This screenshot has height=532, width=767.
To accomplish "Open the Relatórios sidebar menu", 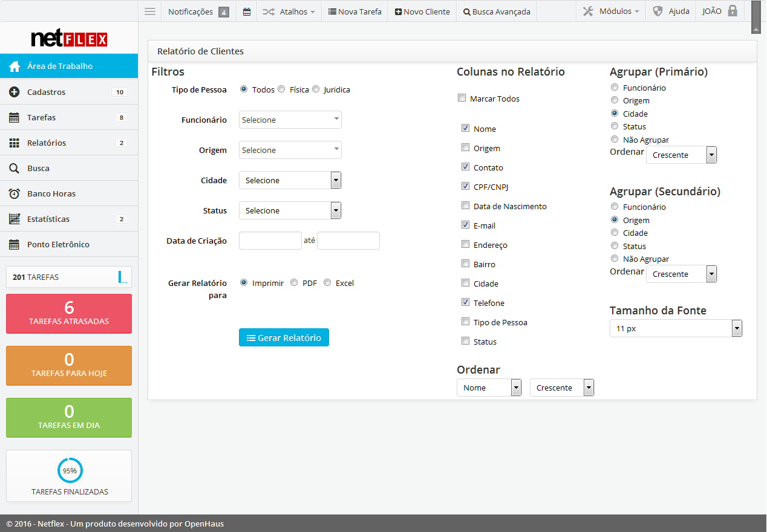I will pyautogui.click(x=47, y=143).
